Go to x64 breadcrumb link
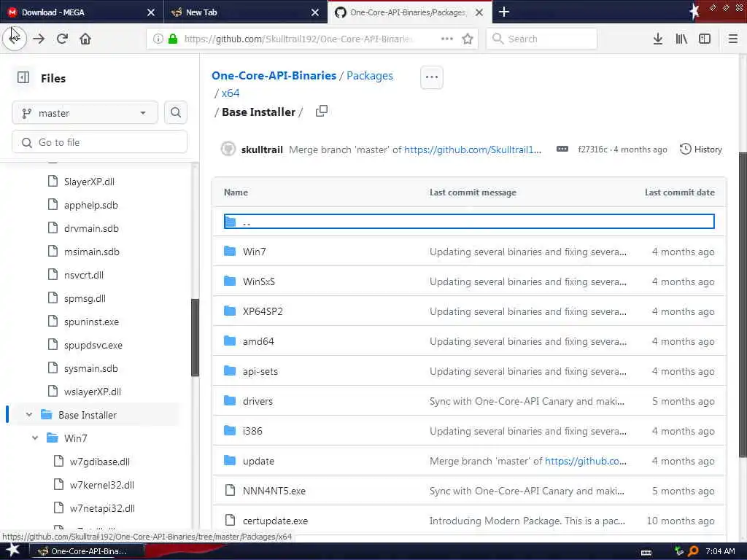The image size is (747, 560). point(230,93)
